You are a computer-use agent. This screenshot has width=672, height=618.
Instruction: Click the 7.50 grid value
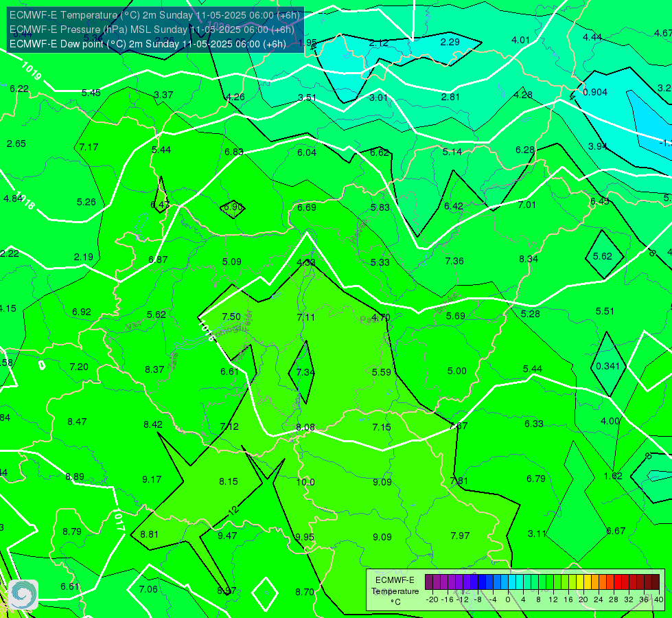tap(231, 317)
